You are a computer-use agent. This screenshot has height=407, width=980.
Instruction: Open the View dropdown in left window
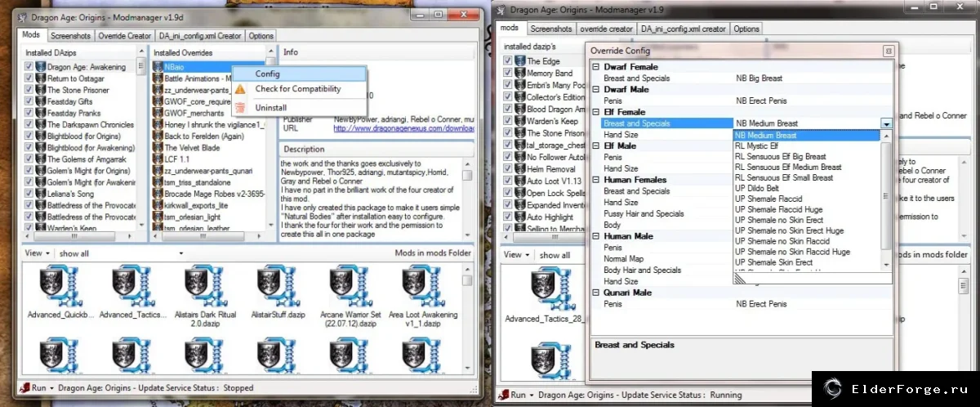click(x=37, y=253)
